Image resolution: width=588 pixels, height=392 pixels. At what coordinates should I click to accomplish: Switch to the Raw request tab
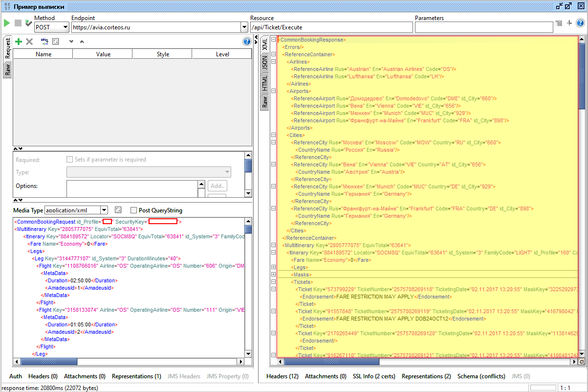[7, 70]
